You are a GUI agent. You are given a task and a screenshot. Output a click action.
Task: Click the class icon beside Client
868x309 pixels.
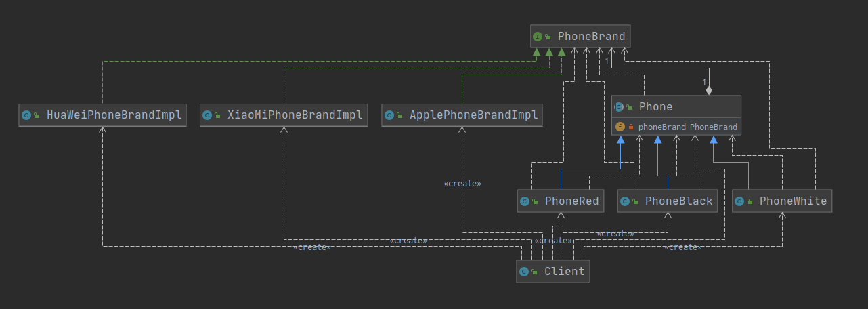coord(523,272)
